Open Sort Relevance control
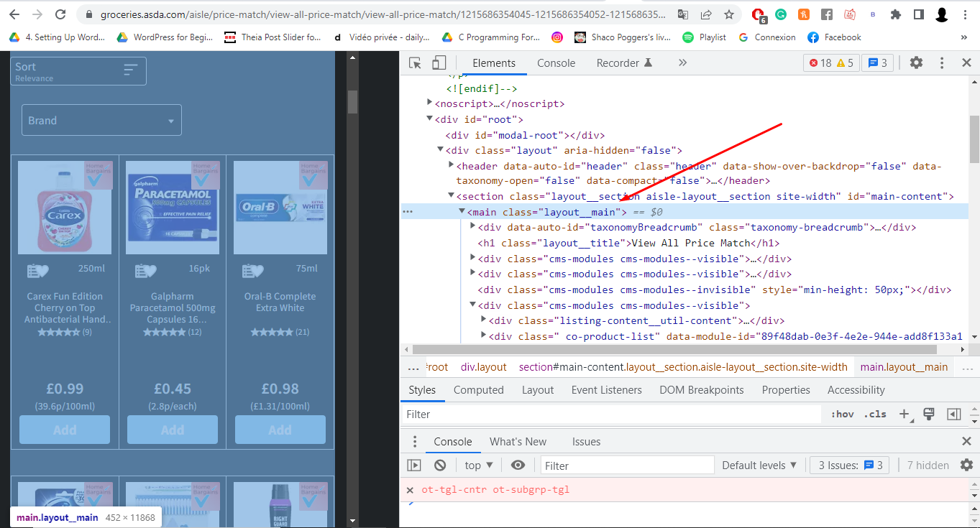The height and width of the screenshot is (528, 980). pos(78,71)
